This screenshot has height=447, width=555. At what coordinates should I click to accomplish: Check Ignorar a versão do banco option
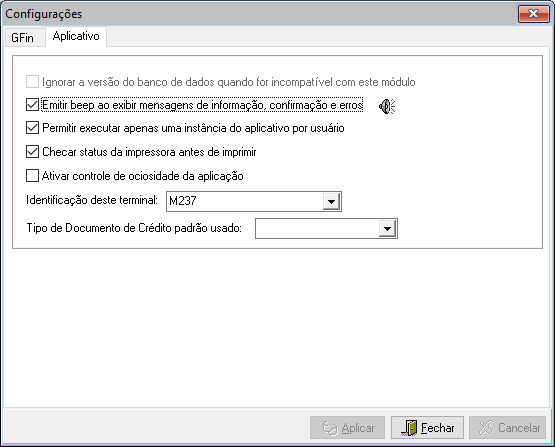pyautogui.click(x=32, y=82)
